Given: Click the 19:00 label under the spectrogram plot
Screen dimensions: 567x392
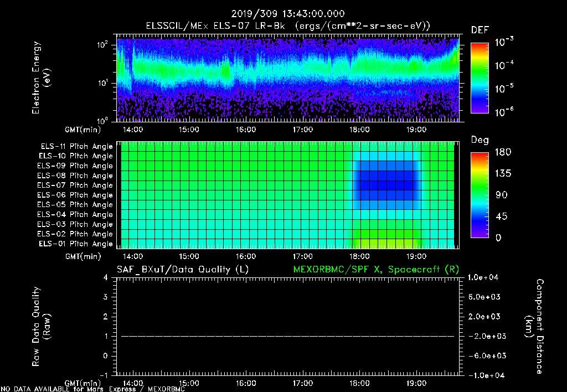Looking at the screenshot, I should tap(416, 130).
